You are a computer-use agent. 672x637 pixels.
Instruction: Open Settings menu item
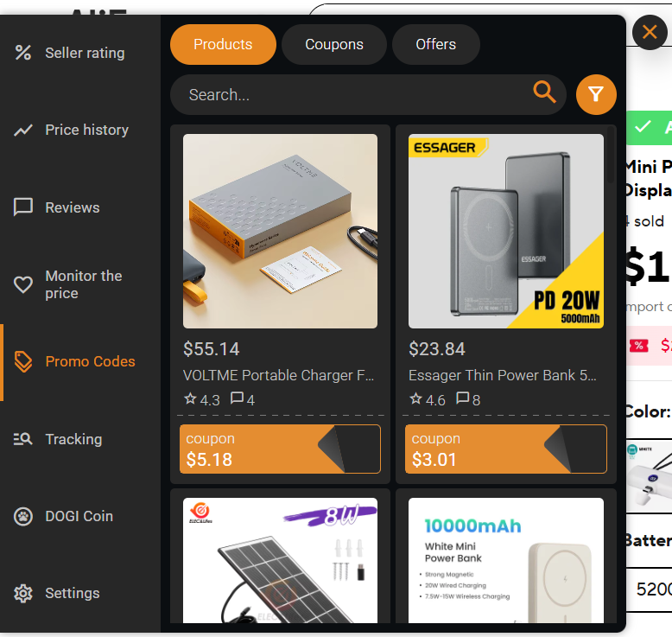click(80, 593)
